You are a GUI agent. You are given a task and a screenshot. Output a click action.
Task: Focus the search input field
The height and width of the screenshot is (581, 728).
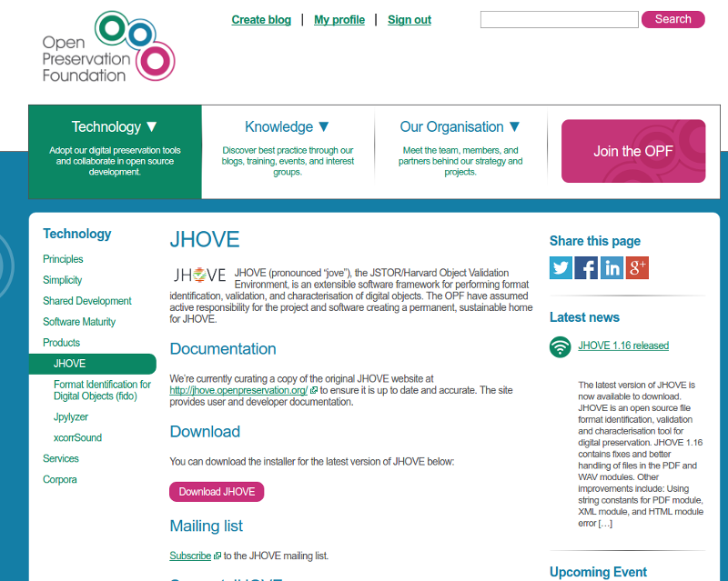[x=559, y=19]
